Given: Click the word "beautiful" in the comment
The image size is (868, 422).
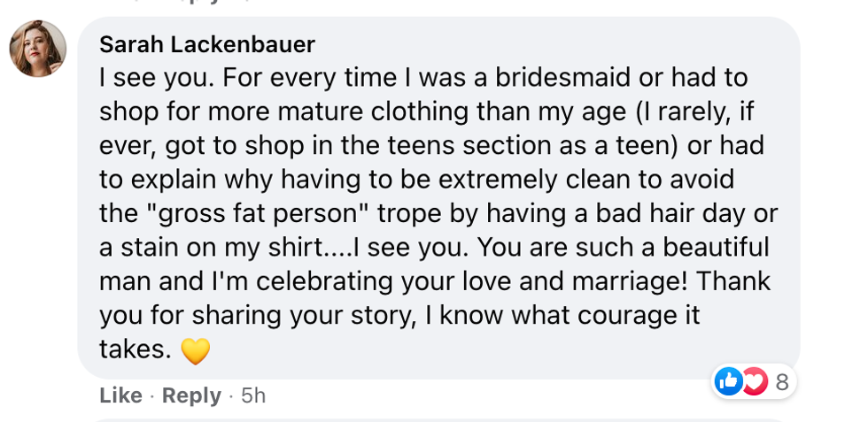Looking at the screenshot, I should 706,248.
